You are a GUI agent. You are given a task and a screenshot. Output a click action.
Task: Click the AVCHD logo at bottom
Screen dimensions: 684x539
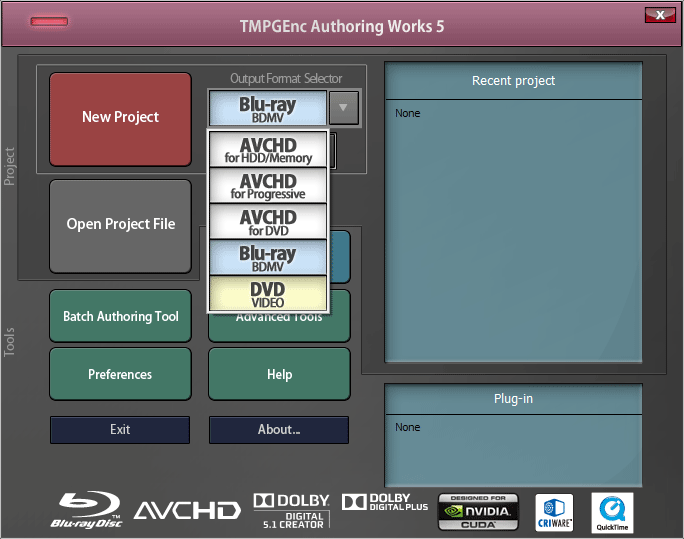click(x=187, y=511)
